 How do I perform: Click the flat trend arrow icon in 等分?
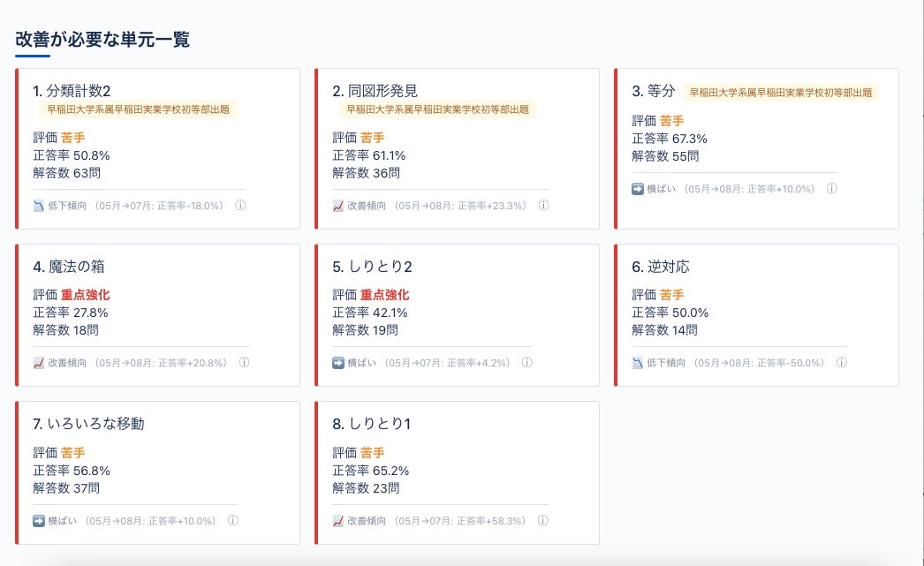[x=638, y=189]
